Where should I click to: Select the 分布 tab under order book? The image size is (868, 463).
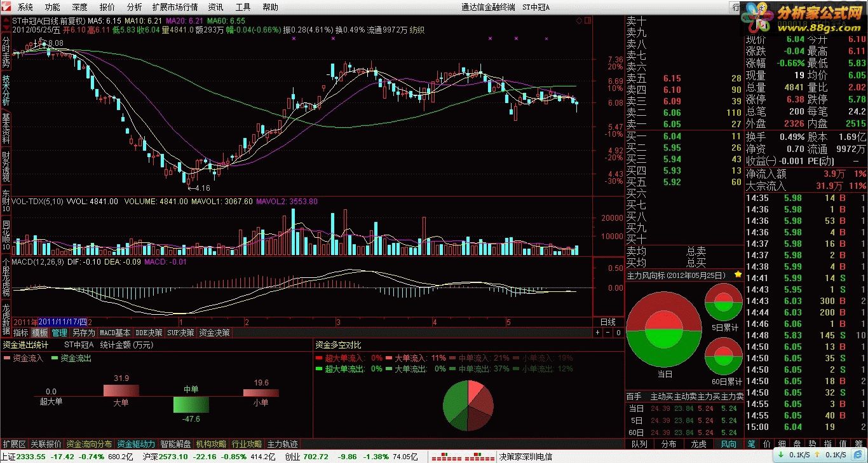click(669, 444)
